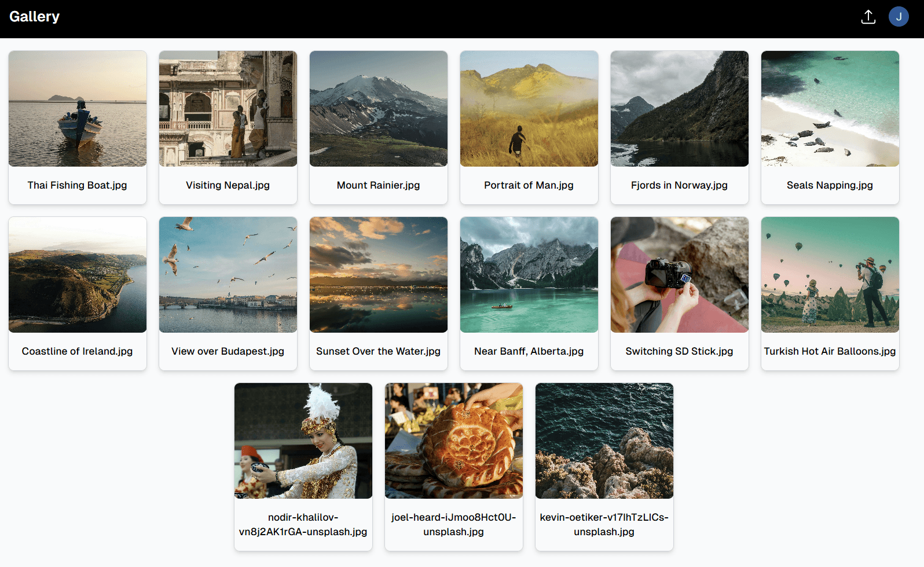The width and height of the screenshot is (924, 567).
Task: Open Portrait of Man photo
Action: pyautogui.click(x=529, y=109)
